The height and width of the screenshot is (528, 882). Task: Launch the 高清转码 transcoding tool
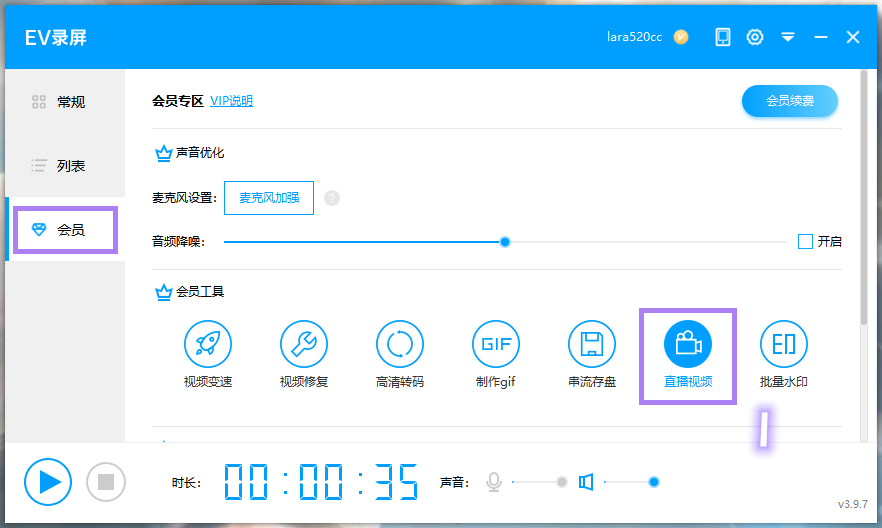399,345
